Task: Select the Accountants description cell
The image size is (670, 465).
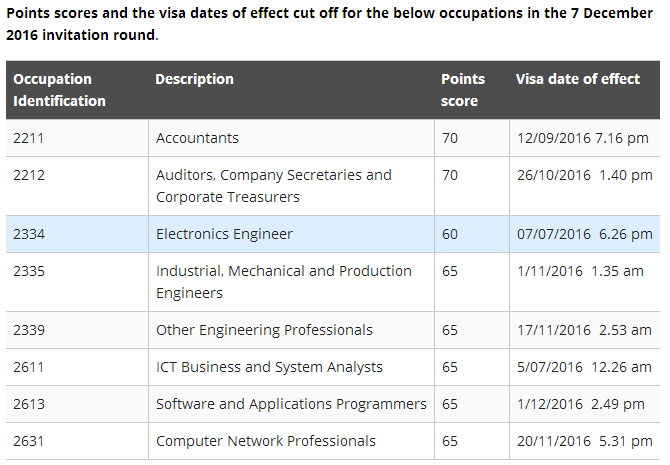Action: pyautogui.click(x=197, y=138)
